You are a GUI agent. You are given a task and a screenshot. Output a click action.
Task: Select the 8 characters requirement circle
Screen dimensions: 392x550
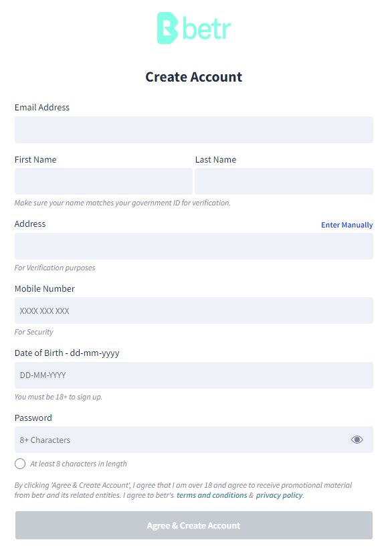click(x=20, y=464)
